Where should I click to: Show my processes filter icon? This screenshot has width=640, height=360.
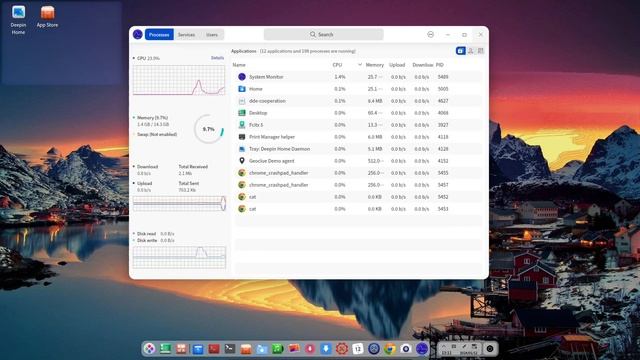[471, 51]
